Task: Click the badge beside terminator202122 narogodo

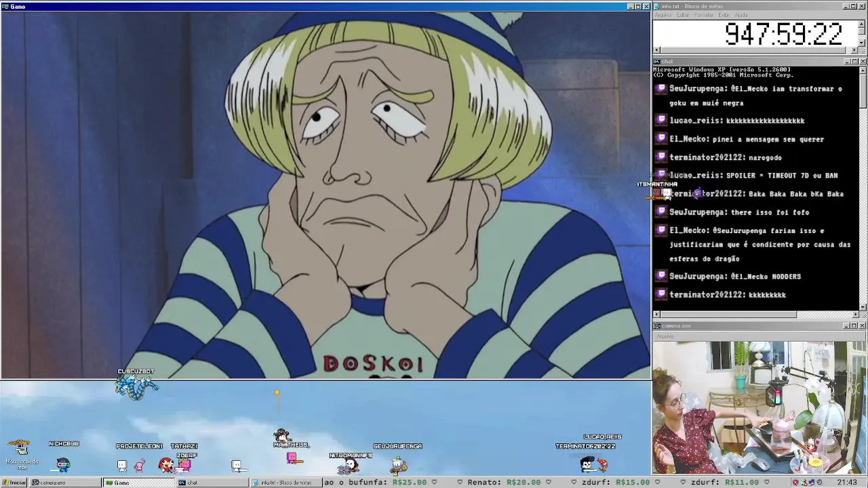Action: click(662, 157)
